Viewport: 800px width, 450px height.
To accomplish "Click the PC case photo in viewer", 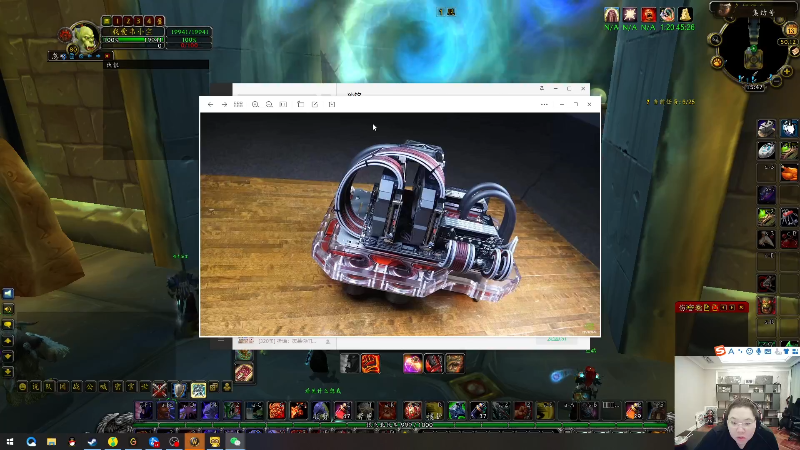I will 400,224.
